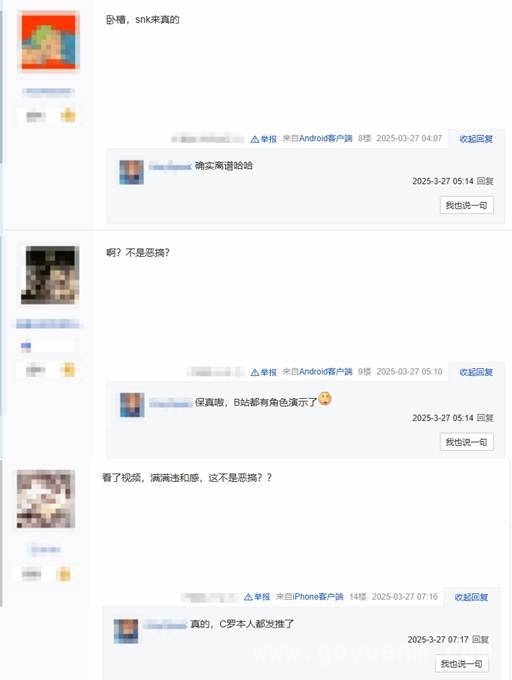The image size is (512, 680).
Task: Collapse replies with 收起回复 on the 8楼 post
Action: 476,139
